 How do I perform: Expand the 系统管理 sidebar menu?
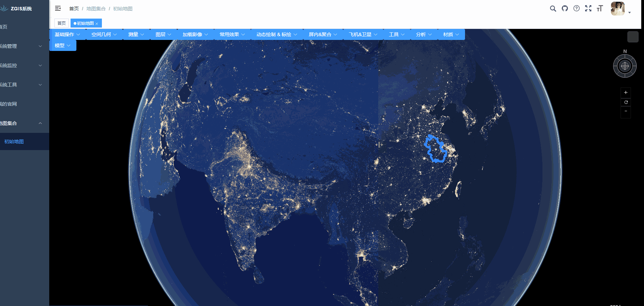[x=24, y=46]
